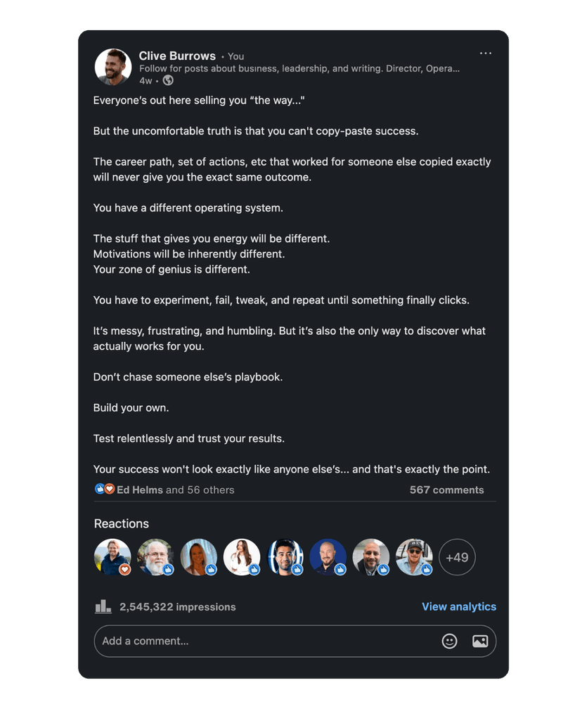Click the globe public visibility icon

click(x=168, y=81)
